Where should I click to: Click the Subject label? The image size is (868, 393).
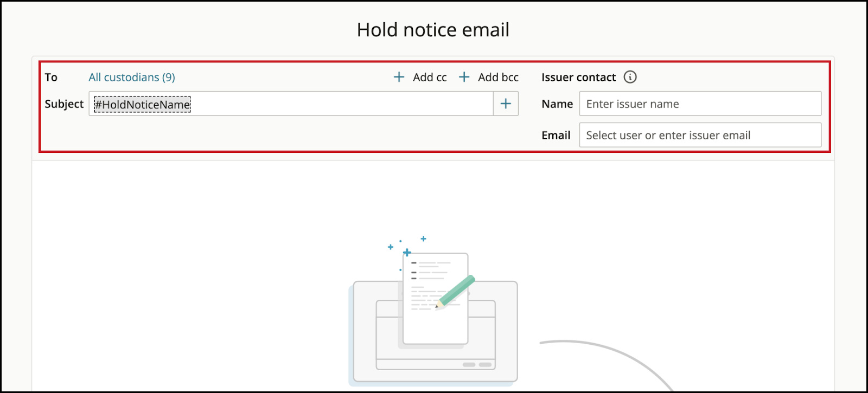[64, 104]
